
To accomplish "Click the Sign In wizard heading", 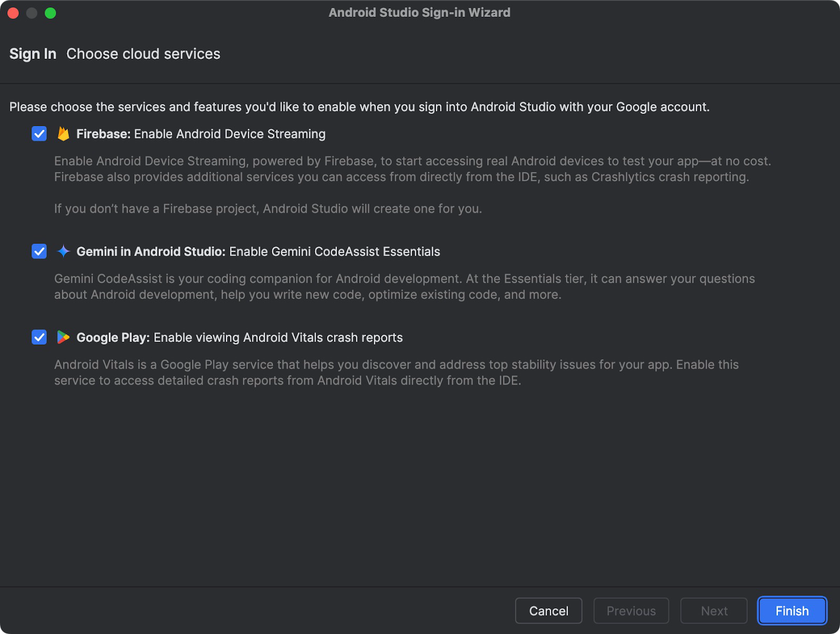I will coord(33,54).
